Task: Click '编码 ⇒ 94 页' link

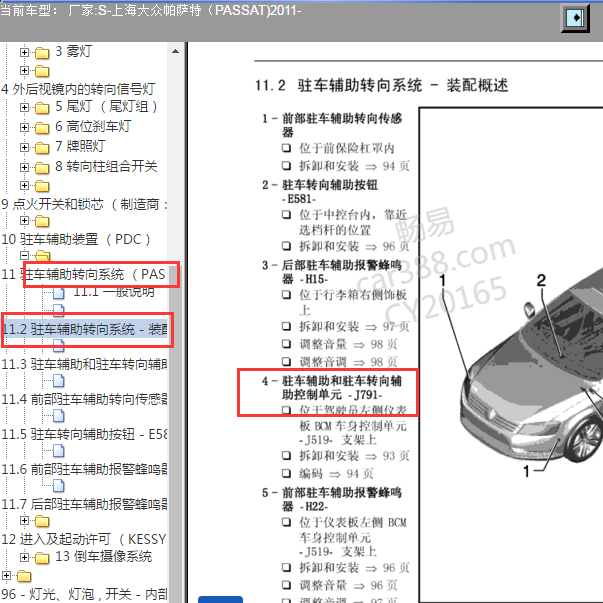Action: point(336,474)
